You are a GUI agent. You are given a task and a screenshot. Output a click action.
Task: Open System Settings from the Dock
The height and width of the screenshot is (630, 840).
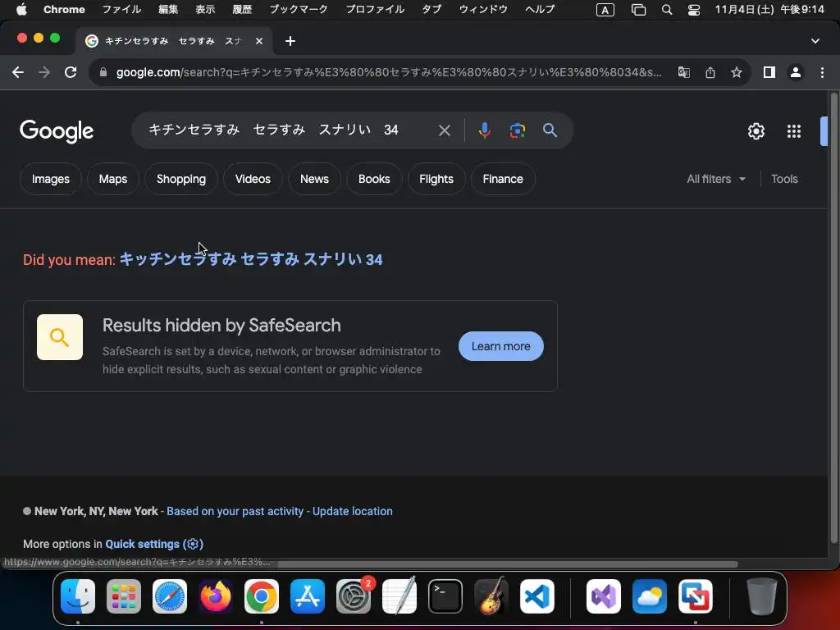click(354, 596)
